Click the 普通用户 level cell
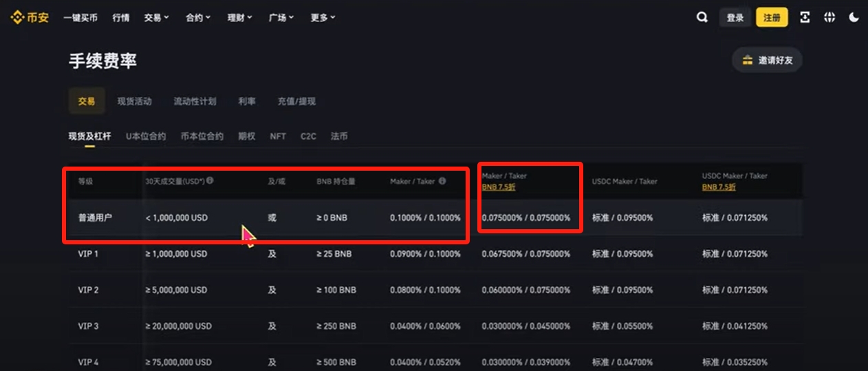 coord(95,218)
